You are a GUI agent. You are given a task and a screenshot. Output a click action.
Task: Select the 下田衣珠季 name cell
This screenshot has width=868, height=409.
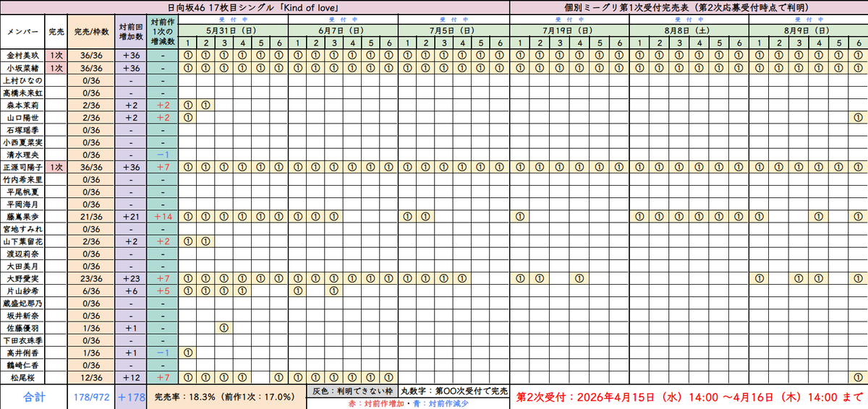(22, 340)
